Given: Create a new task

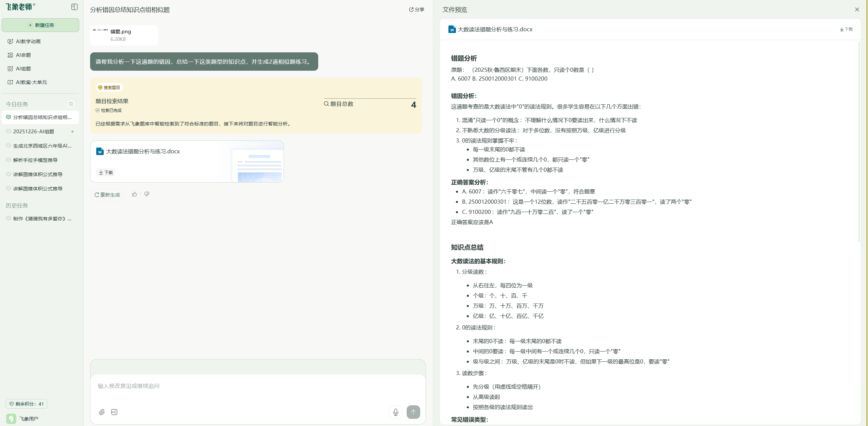Looking at the screenshot, I should coord(40,25).
